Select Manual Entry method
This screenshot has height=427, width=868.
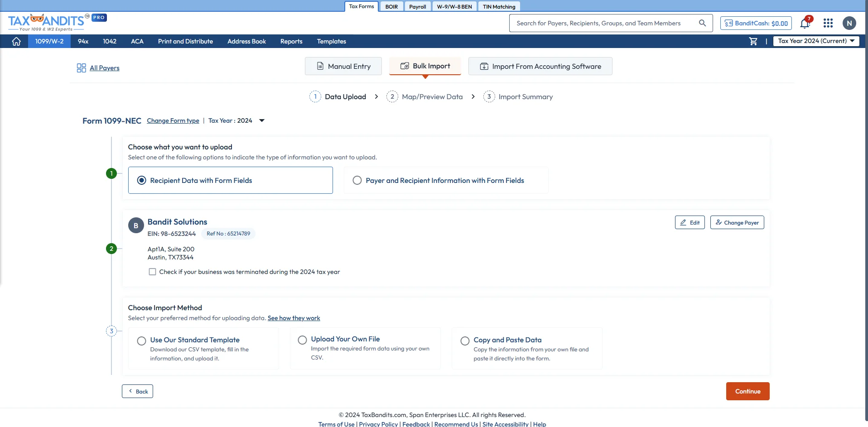pyautogui.click(x=343, y=66)
